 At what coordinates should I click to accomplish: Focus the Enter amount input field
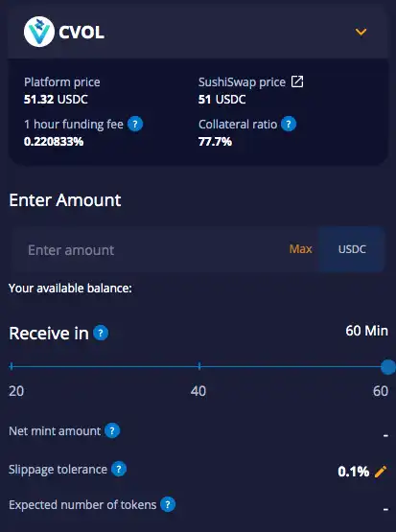[150, 250]
